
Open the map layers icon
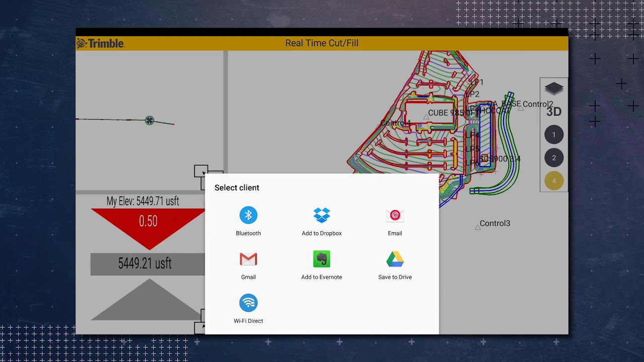click(554, 89)
